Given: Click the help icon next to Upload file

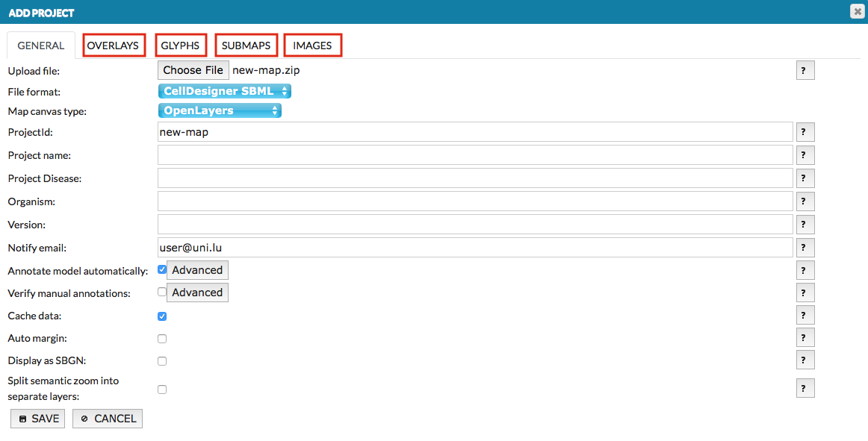Looking at the screenshot, I should pos(805,71).
